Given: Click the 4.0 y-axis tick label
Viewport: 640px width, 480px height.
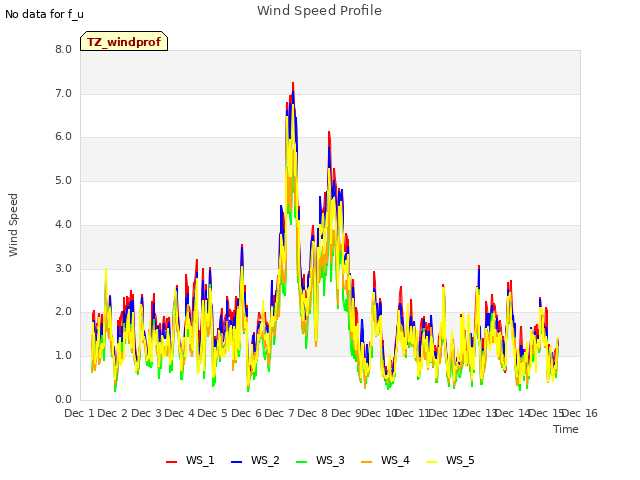Looking at the screenshot, I should 63,224.
